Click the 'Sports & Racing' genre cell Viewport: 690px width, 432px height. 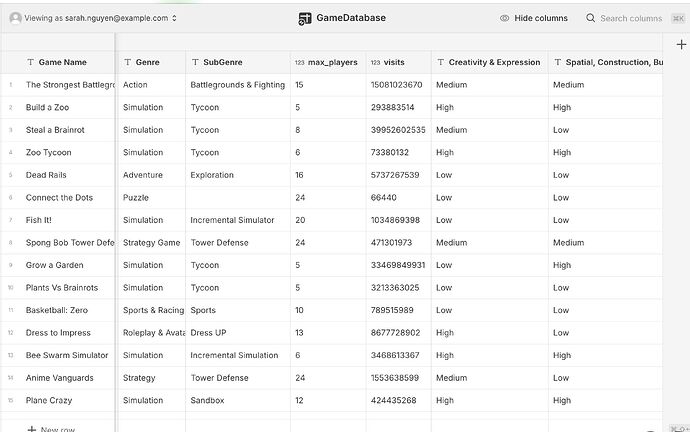pyautogui.click(x=152, y=310)
